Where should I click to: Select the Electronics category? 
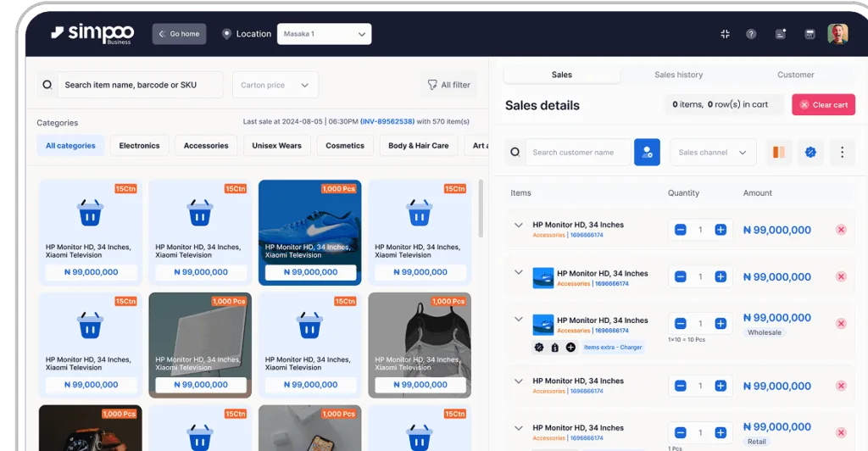click(x=139, y=146)
